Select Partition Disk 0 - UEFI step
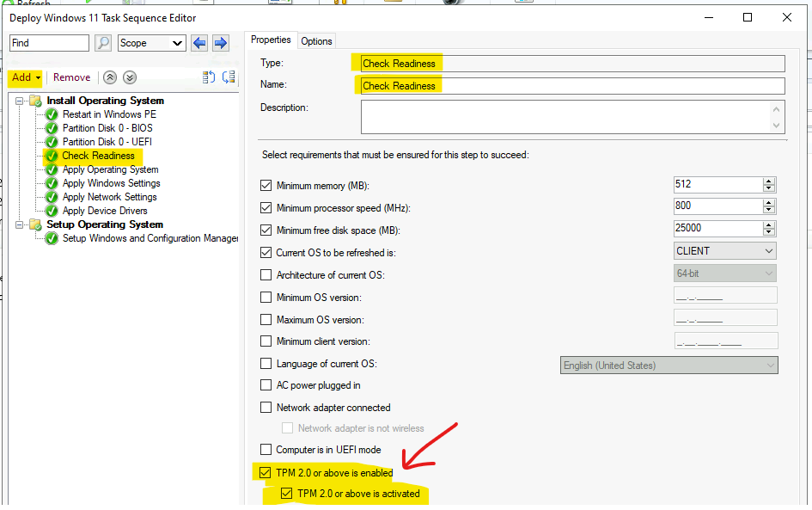 (x=107, y=142)
